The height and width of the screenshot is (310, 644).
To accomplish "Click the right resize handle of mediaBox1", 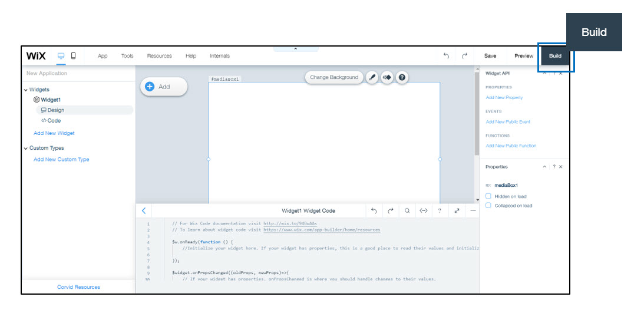I will point(440,159).
